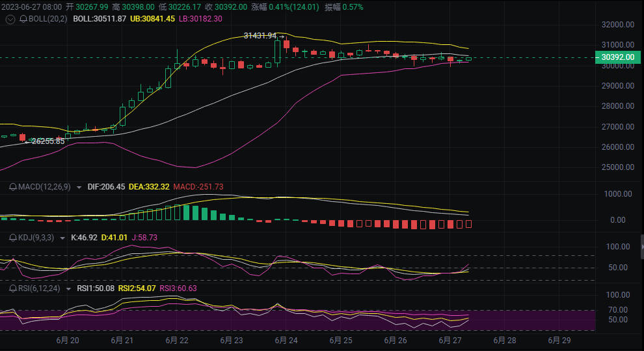The image size is (644, 351).
Task: Click the high price 30398.00
Action: click(x=139, y=7)
